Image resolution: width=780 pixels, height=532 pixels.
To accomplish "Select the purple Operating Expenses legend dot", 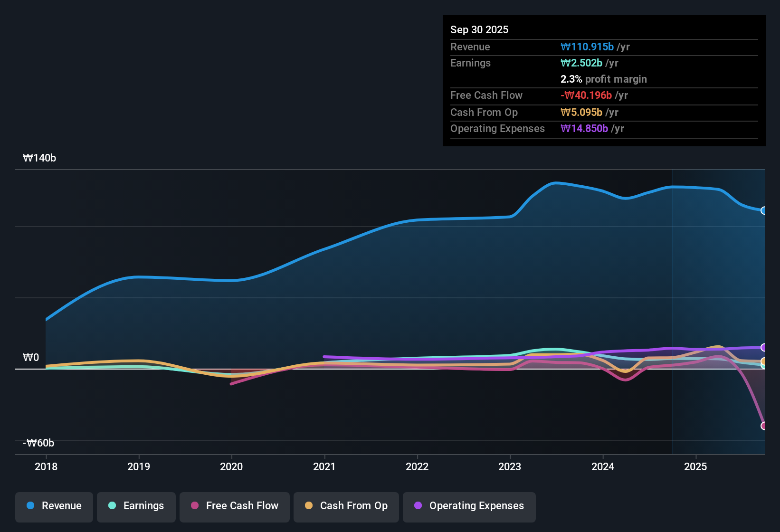I will coord(418,506).
